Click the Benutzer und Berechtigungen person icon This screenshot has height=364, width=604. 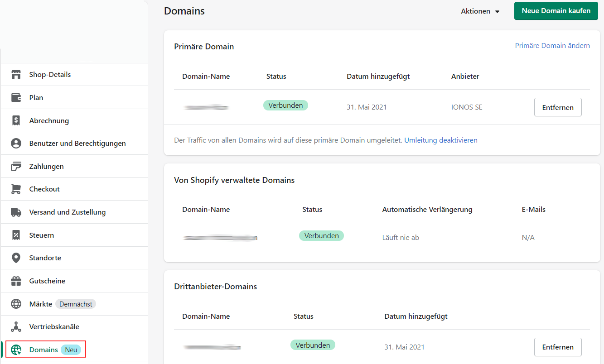(16, 144)
